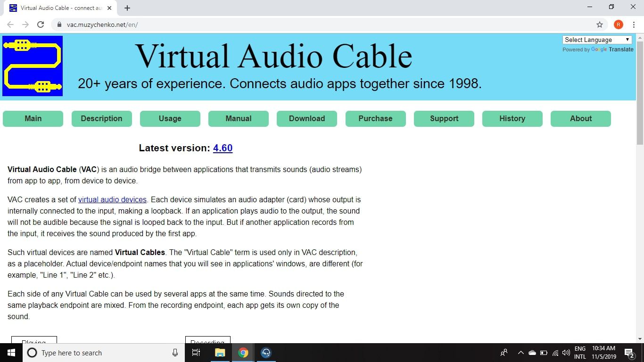Follow the 4.60 version link
644x362 pixels.
(223, 148)
